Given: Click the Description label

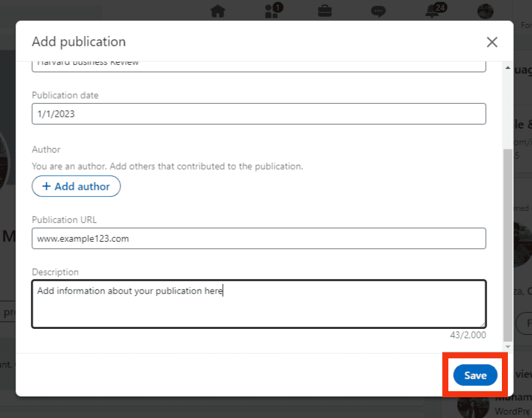Looking at the screenshot, I should click(x=56, y=272).
